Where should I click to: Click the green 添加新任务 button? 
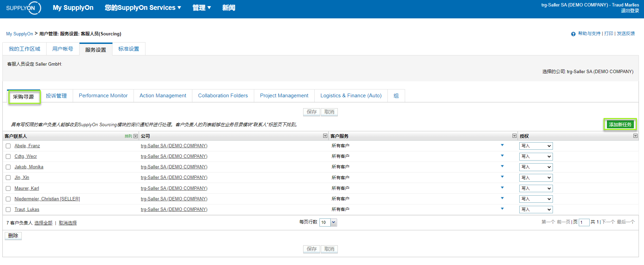tap(620, 125)
